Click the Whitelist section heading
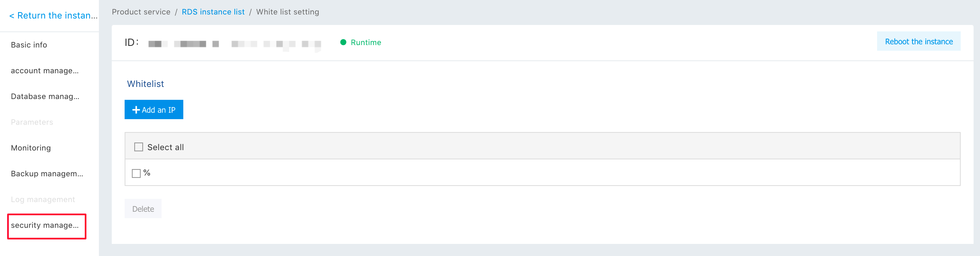This screenshot has width=980, height=256. (146, 84)
